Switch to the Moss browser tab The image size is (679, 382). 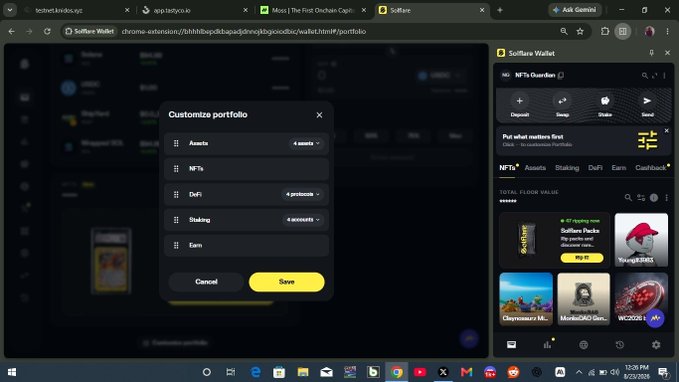(x=313, y=10)
